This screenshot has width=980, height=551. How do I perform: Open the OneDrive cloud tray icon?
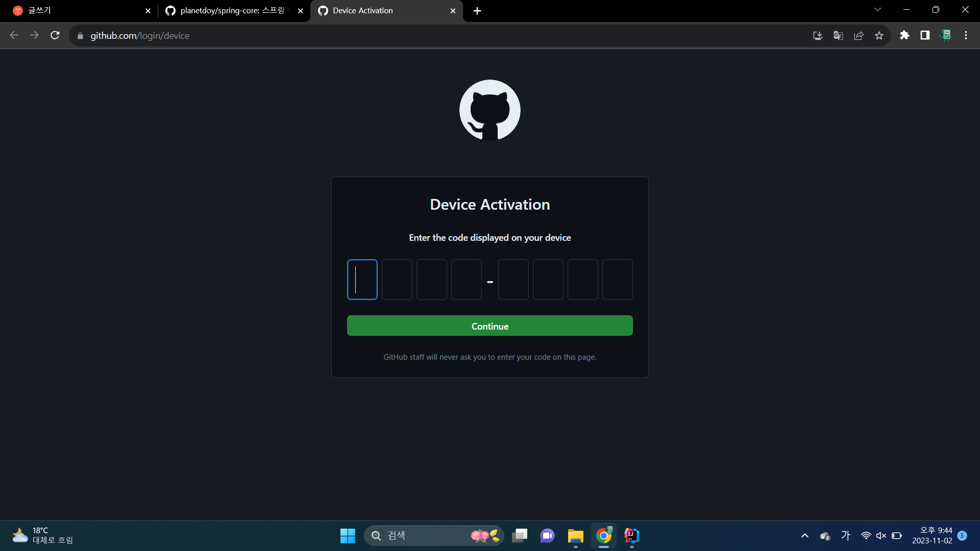825,536
